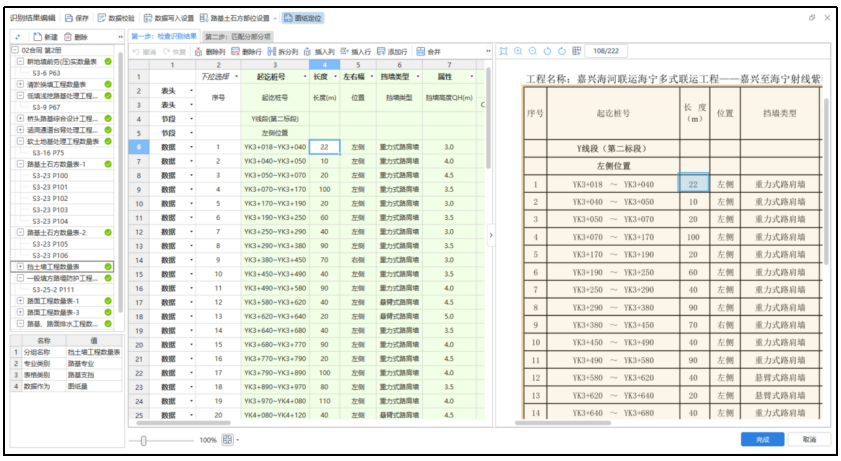Click the zoom slider at bottom left
841x461 pixels.
click(144, 440)
